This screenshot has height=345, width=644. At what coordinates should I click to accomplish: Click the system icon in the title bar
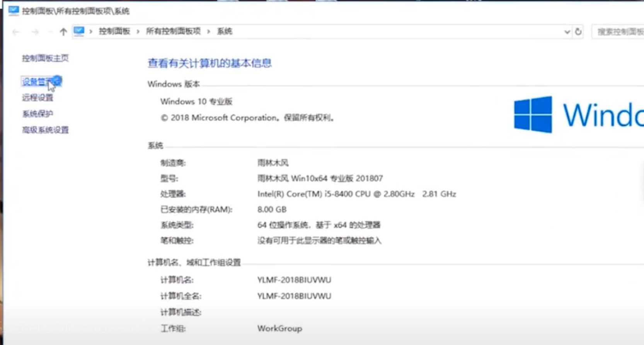click(x=13, y=11)
